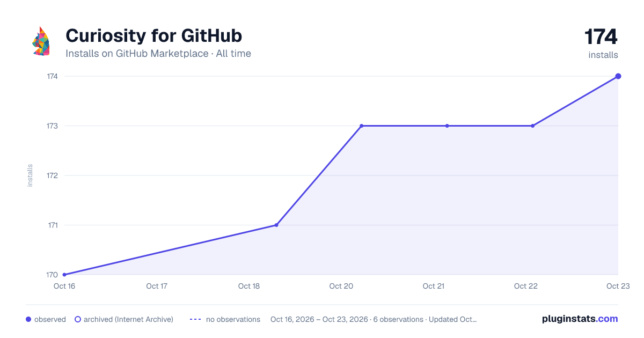The height and width of the screenshot is (338, 644).
Task: Click the y-axis label 171
Action: [x=53, y=225]
